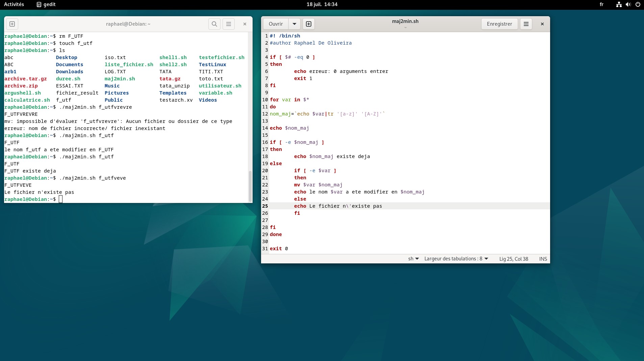Open the Activités overview
The height and width of the screenshot is (361, 644).
tap(14, 4)
